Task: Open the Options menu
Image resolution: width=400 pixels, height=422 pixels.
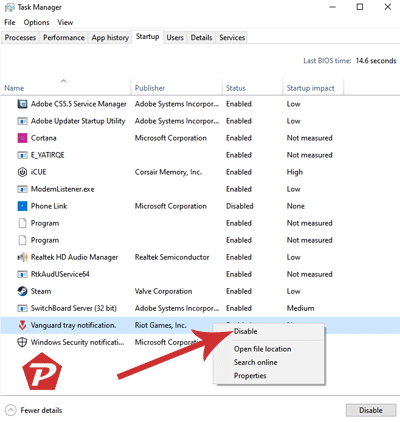Action: point(36,22)
